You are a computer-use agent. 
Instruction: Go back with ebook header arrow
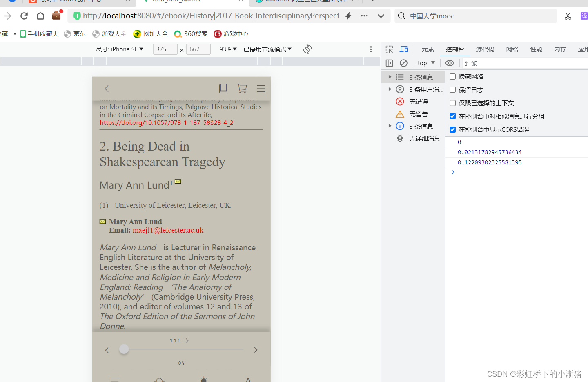(107, 89)
